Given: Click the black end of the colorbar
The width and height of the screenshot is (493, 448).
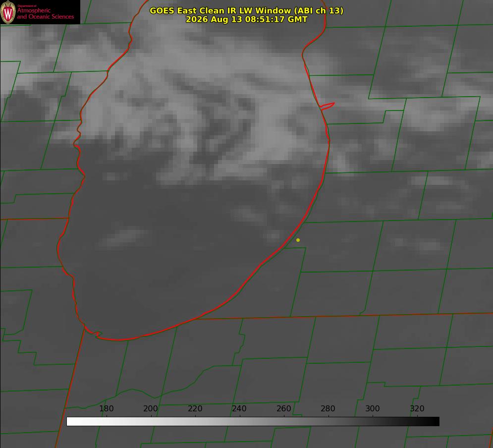Looking at the screenshot, I should point(435,421).
